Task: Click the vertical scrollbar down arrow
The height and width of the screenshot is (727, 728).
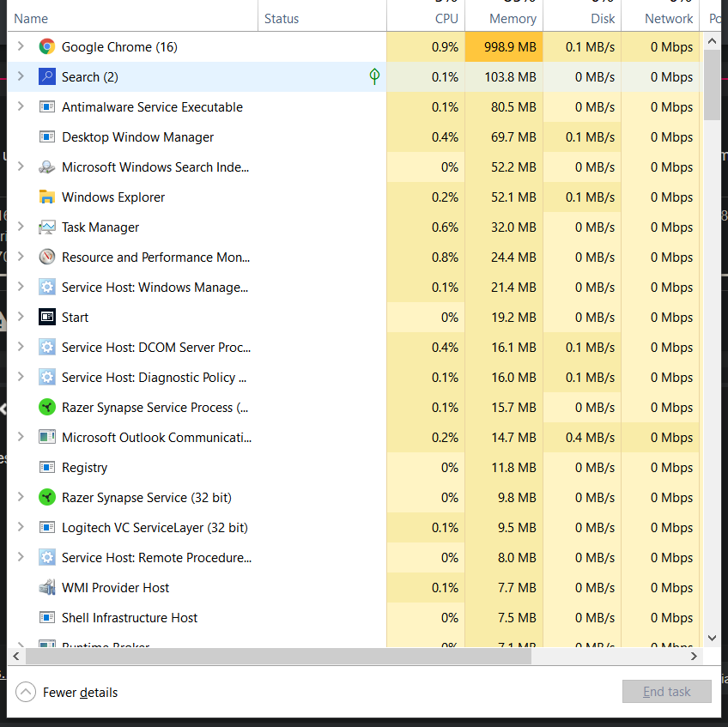Action: tap(713, 638)
